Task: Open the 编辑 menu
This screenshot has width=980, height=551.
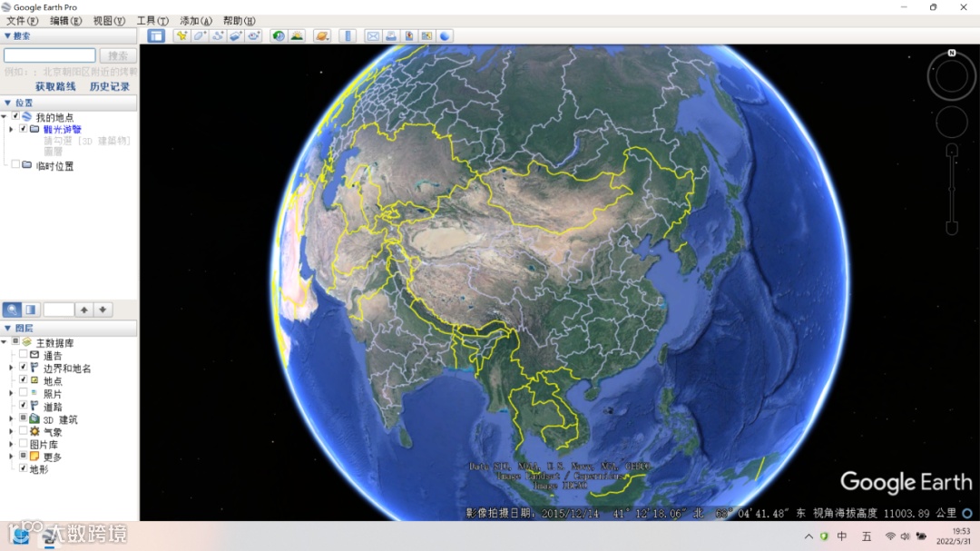Action: click(65, 21)
